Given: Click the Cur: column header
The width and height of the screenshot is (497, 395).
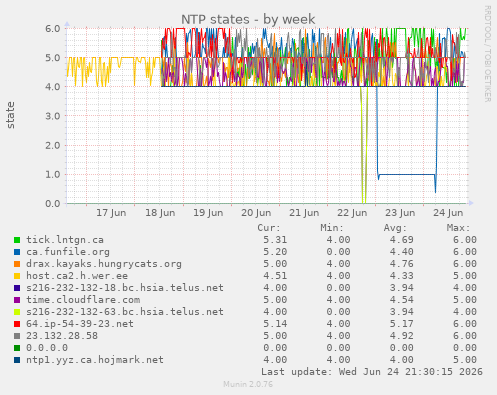Looking at the screenshot, I should (x=269, y=228).
